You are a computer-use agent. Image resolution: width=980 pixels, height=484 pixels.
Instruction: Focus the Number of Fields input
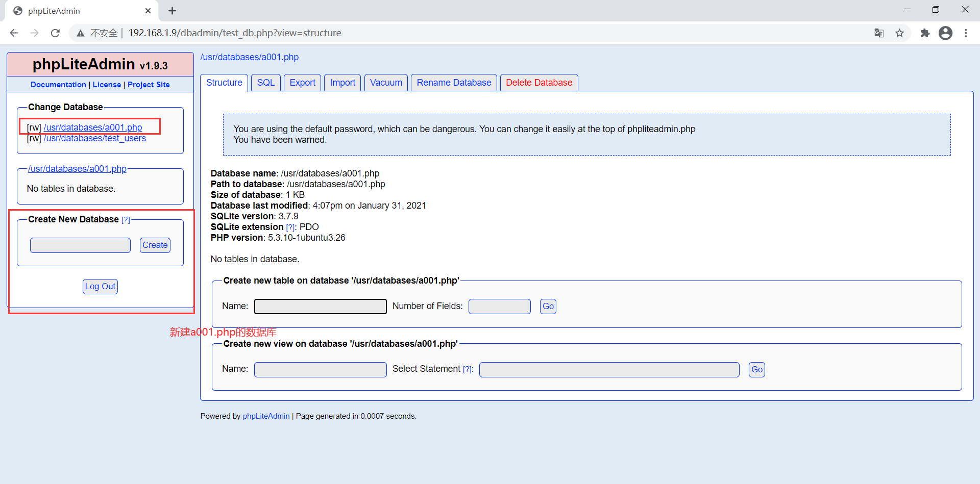500,307
